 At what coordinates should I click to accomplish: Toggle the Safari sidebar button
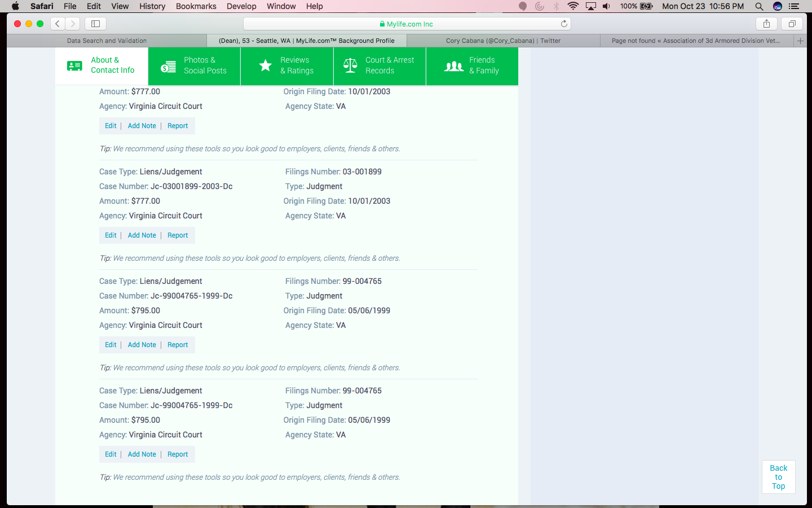(96, 24)
